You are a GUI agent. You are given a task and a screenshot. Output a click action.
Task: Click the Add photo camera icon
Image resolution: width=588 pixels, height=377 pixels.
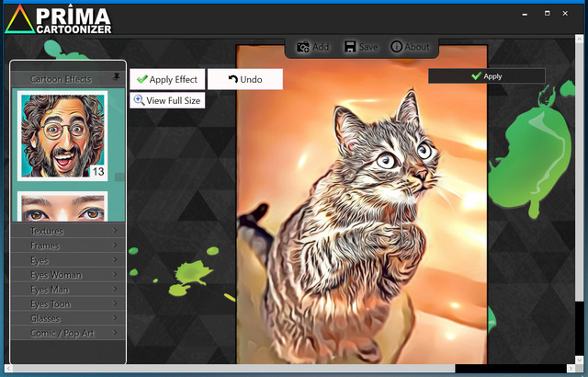click(302, 47)
